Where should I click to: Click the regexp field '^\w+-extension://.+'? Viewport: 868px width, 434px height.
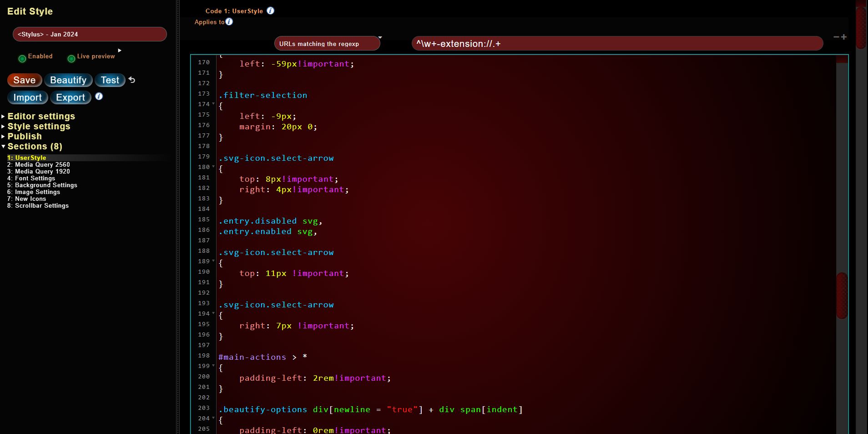(617, 44)
